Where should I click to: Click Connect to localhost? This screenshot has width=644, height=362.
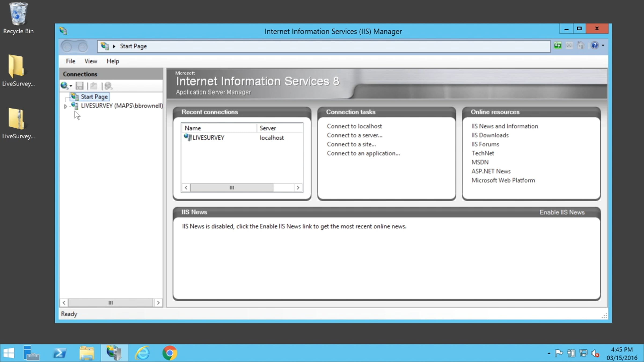354,126
